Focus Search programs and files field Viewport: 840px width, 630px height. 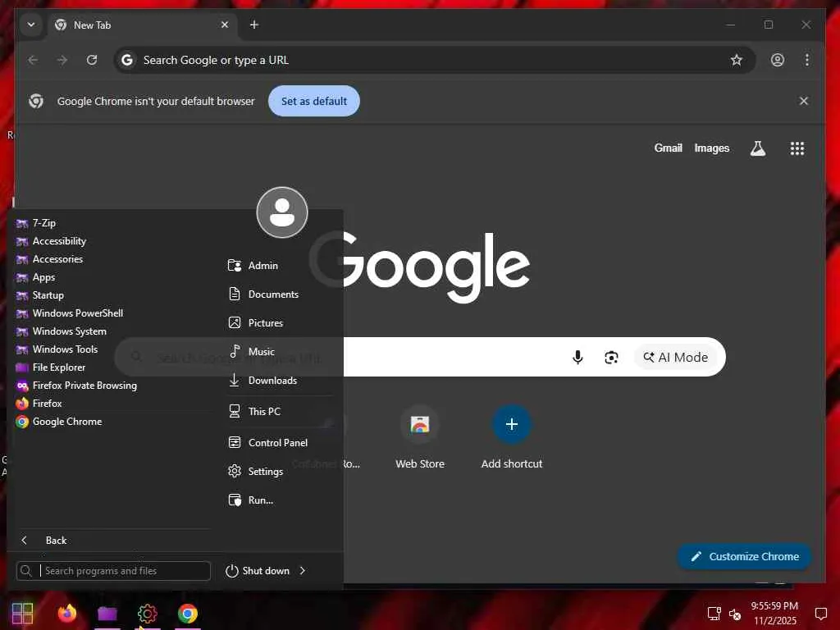(113, 571)
